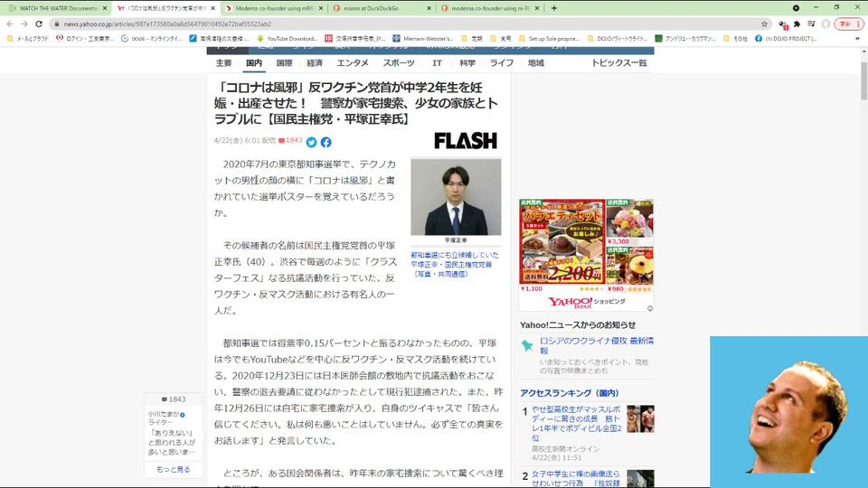This screenshot has width=868, height=488.
Task: Click the lock icon in address bar
Action: point(56,23)
